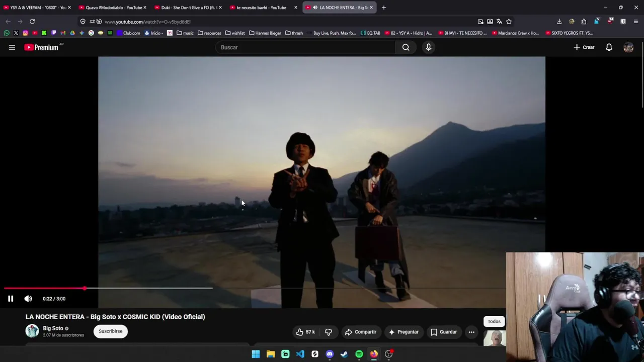Open Big Soto channel avatar
Screen dimensions: 644x362
(32, 331)
